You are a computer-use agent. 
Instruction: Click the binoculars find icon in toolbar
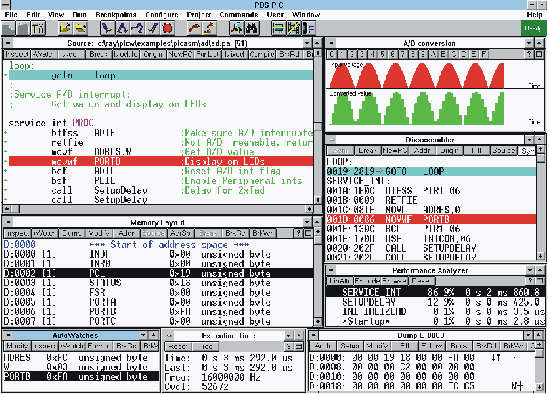(251, 28)
